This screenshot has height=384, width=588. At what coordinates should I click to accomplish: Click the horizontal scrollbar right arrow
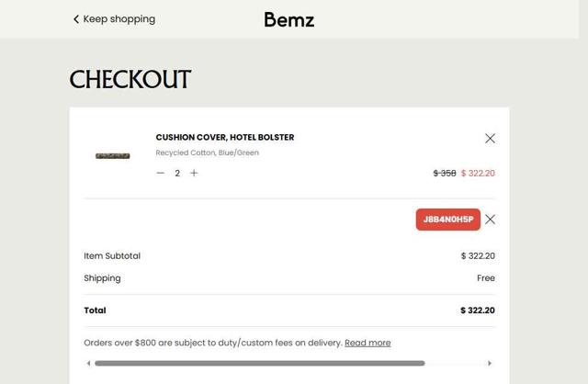pos(489,364)
